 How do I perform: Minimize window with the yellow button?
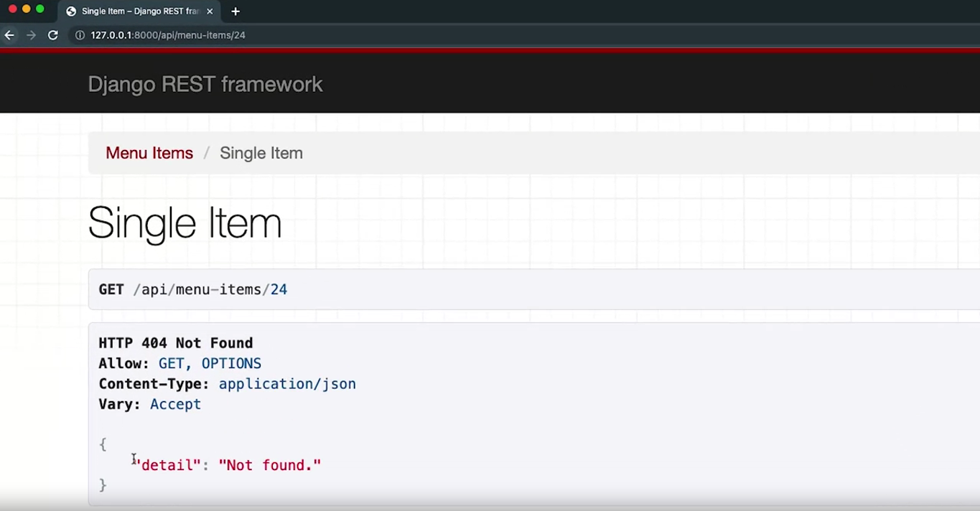pyautogui.click(x=27, y=9)
